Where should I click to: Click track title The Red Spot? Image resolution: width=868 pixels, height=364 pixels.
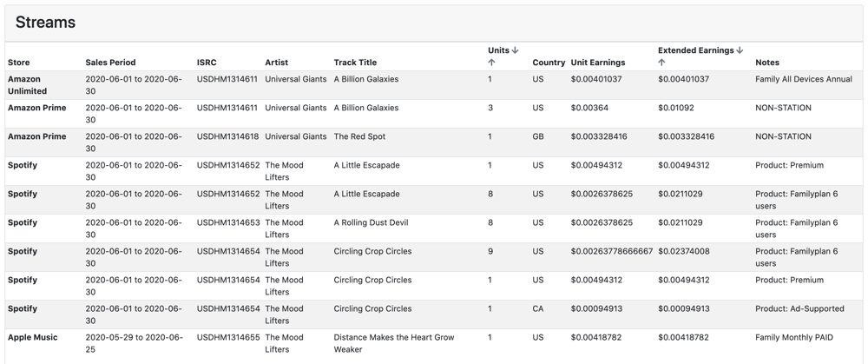(360, 137)
